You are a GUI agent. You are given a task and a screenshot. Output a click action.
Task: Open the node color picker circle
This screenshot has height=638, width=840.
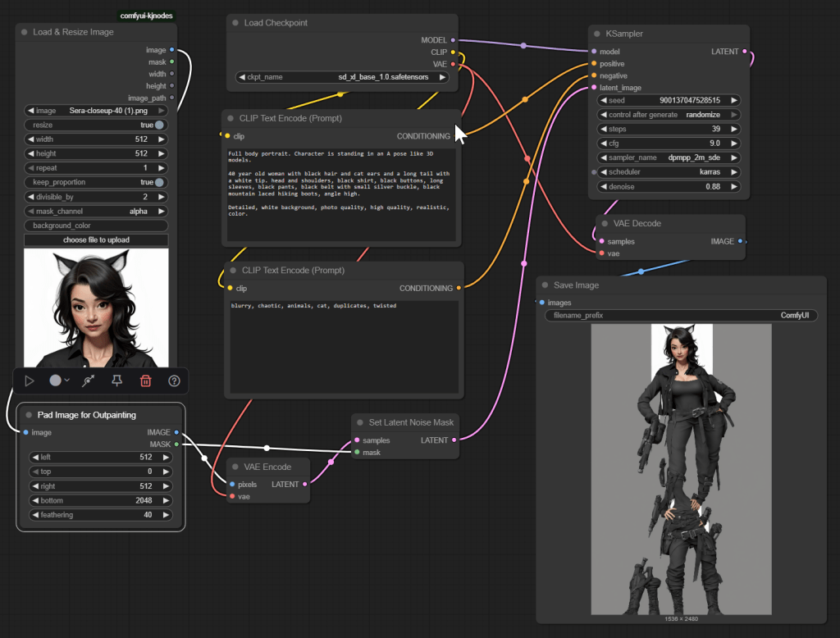(56, 381)
